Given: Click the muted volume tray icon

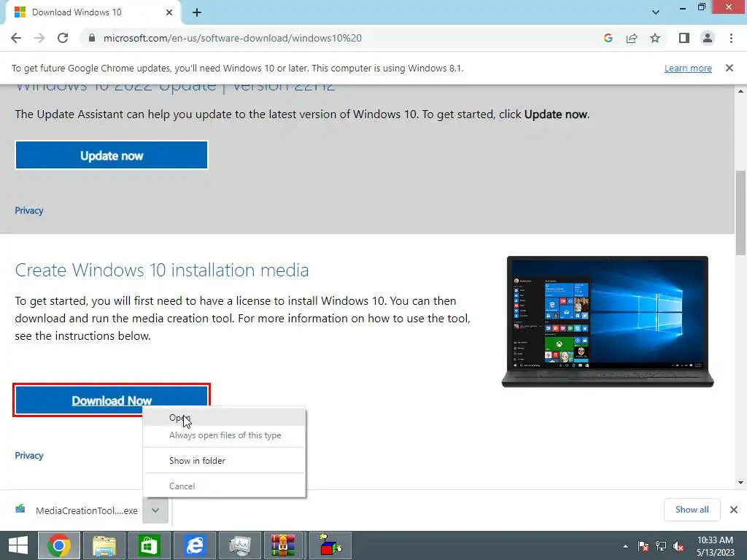Looking at the screenshot, I should (x=678, y=546).
